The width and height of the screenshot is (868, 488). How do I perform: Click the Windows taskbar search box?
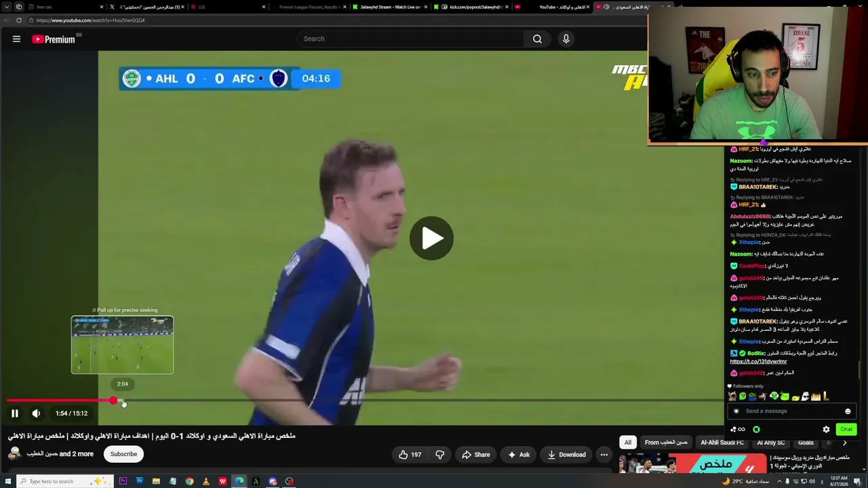coord(64,481)
